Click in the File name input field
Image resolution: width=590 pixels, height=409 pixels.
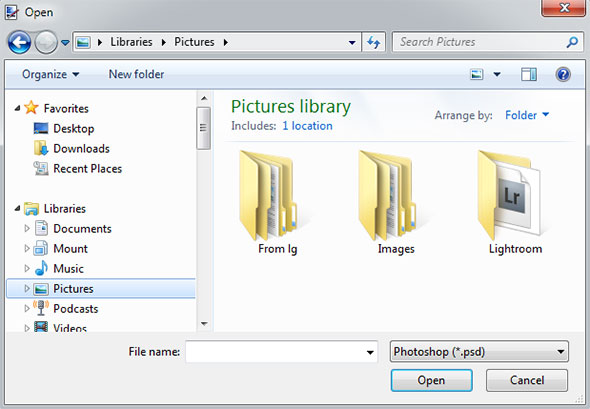point(281,351)
